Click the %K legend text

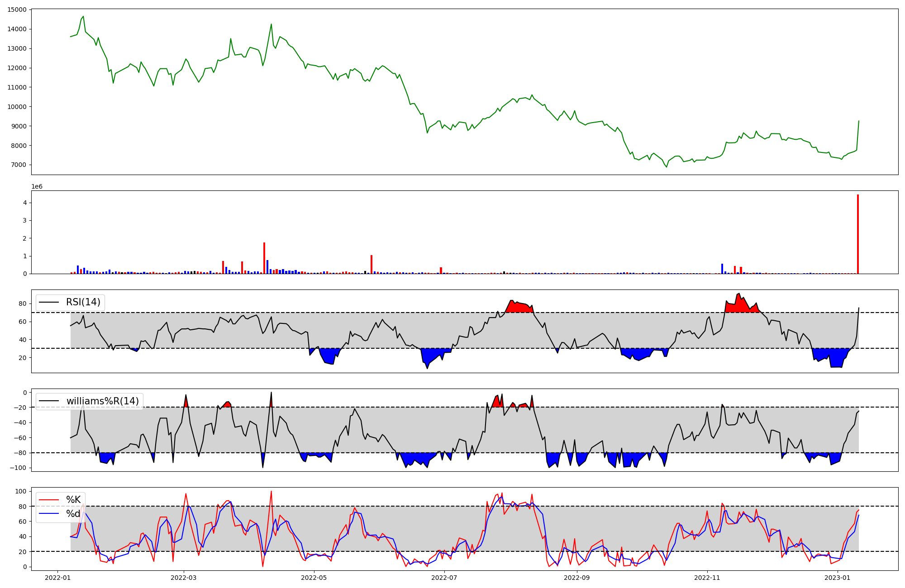tap(73, 500)
